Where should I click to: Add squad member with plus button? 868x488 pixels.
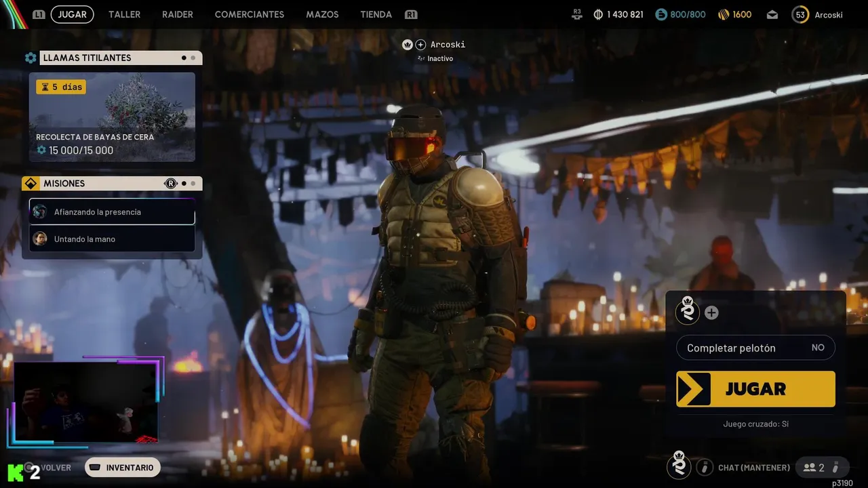(x=711, y=312)
